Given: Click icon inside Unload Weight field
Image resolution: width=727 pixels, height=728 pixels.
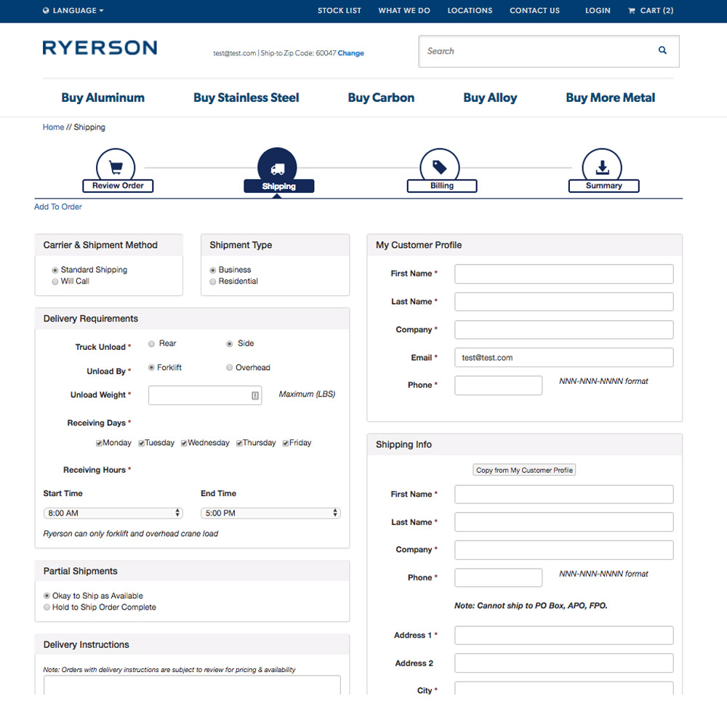Looking at the screenshot, I should [255, 396].
